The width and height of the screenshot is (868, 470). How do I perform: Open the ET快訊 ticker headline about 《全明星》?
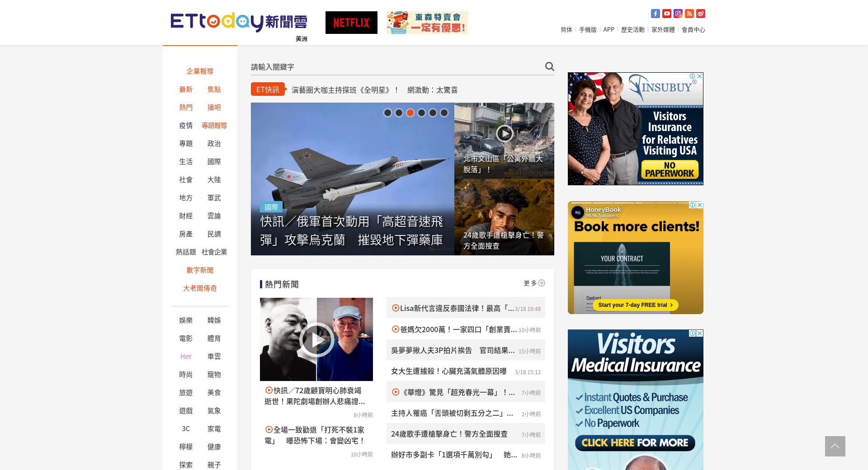tap(375, 90)
